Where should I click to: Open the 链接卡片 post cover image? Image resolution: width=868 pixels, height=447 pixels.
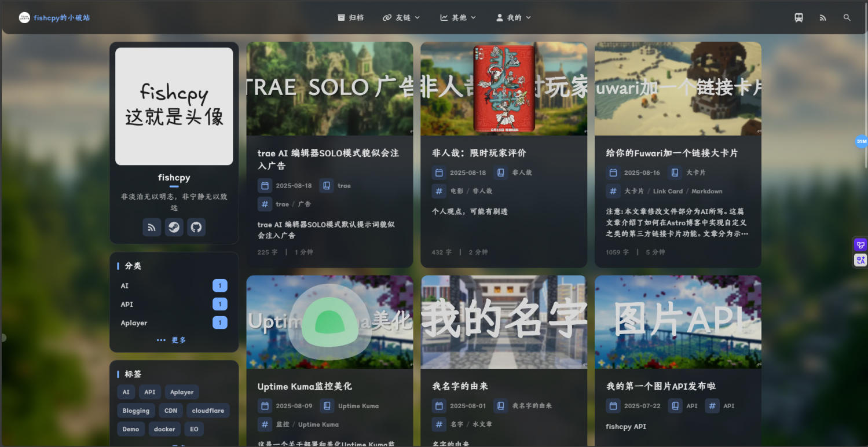(678, 89)
